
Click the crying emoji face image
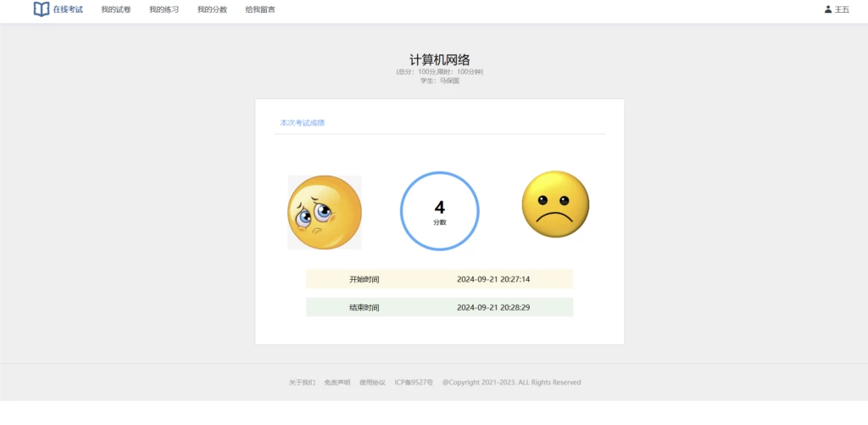click(x=325, y=212)
